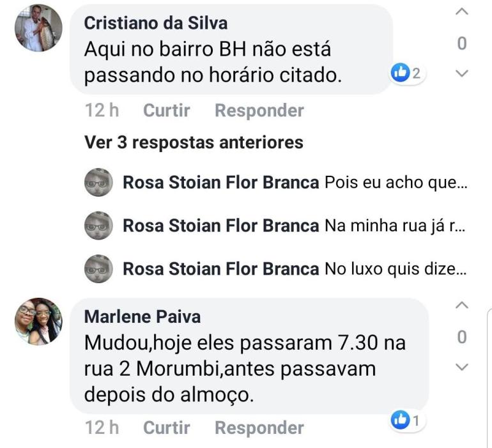492x448 pixels.
Task: Click avatar beside 'No luxo quis dize' reply
Action: tap(99, 269)
